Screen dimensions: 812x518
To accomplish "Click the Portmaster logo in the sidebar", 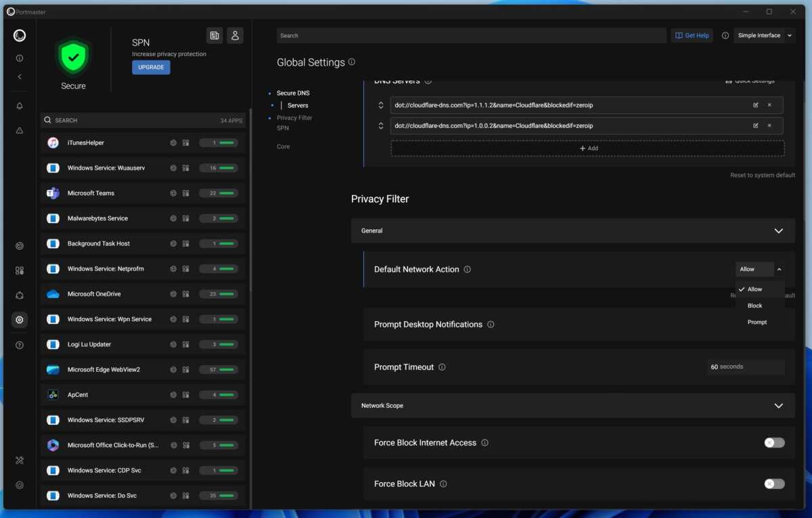I will click(x=20, y=36).
